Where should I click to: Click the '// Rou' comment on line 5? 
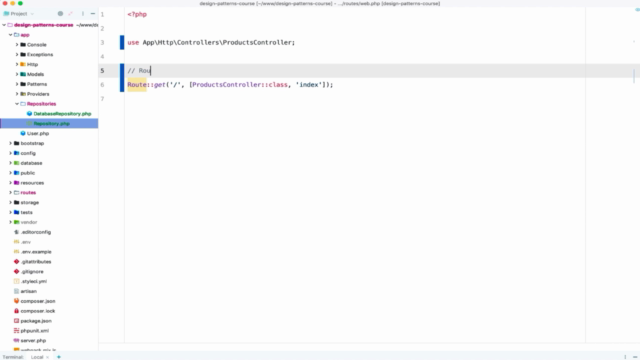point(139,71)
